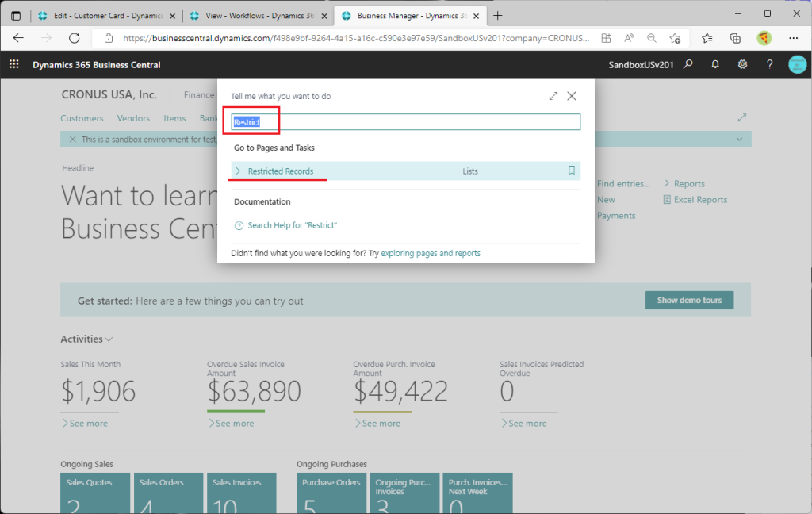The width and height of the screenshot is (812, 514).
Task: Click the $49,422 overdue purchase amount
Action: (x=400, y=391)
